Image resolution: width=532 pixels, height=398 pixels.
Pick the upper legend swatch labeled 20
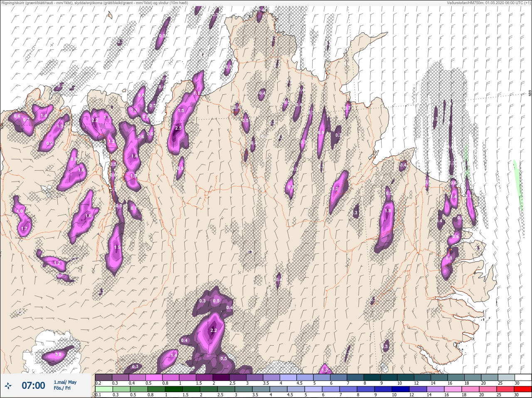490,377
